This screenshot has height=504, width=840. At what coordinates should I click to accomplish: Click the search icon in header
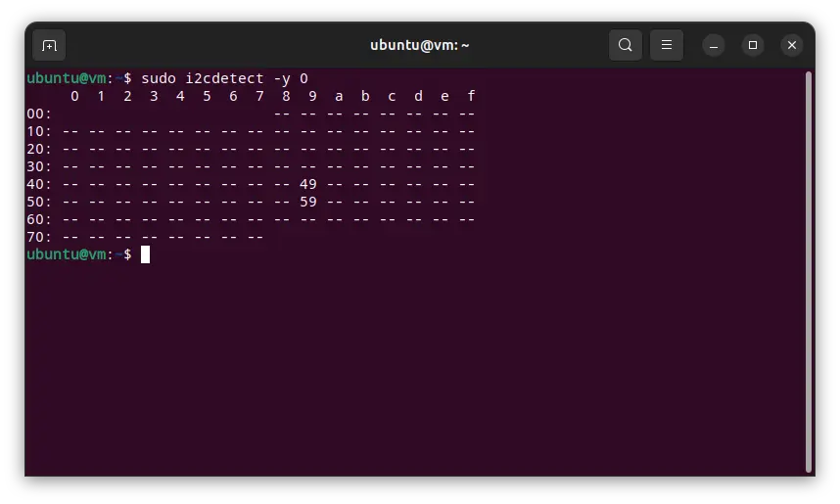tap(625, 45)
